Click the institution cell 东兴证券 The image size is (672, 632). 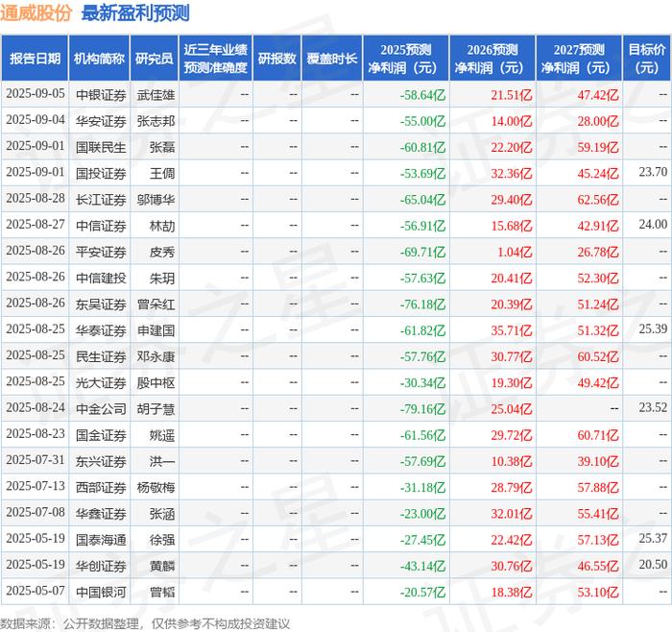point(101,461)
